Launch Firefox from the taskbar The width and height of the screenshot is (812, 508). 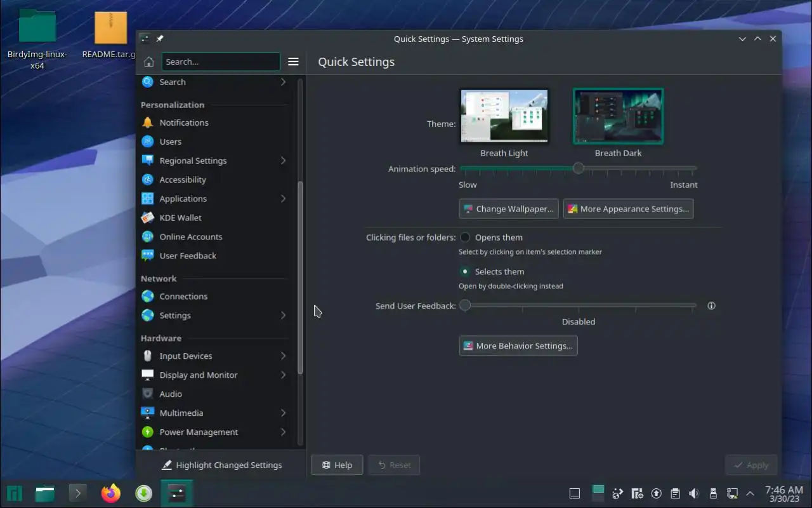pos(111,493)
